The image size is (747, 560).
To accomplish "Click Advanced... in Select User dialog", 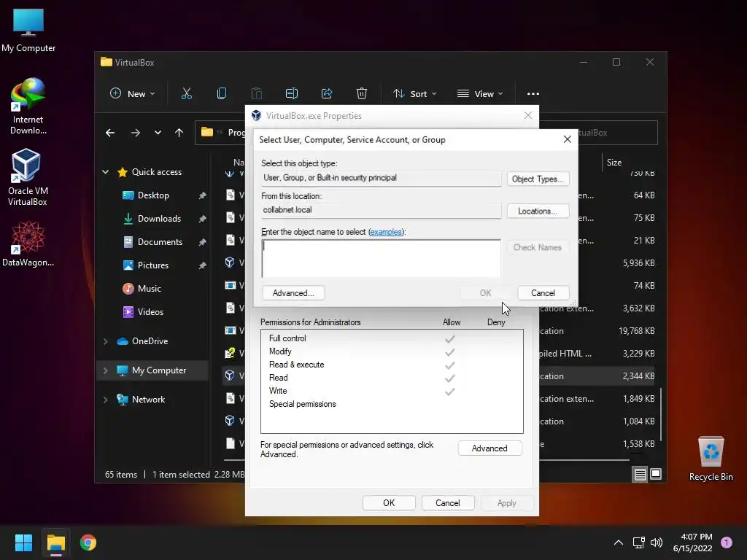I will (293, 293).
